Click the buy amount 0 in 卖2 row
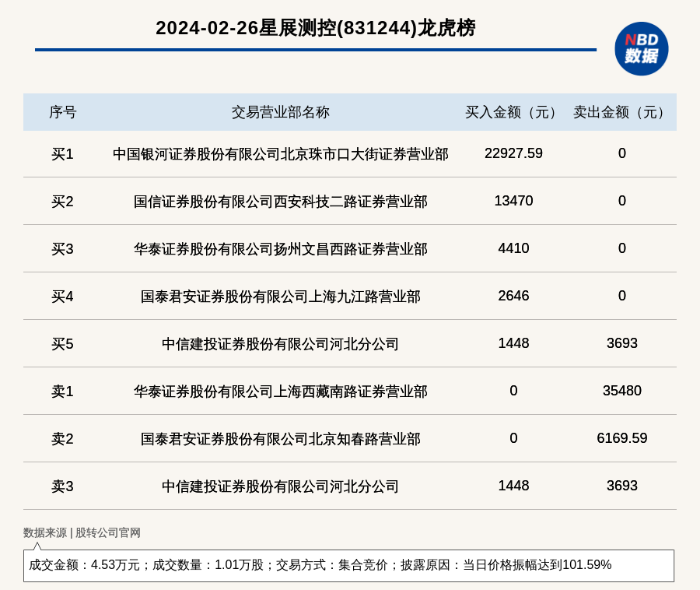 point(513,438)
